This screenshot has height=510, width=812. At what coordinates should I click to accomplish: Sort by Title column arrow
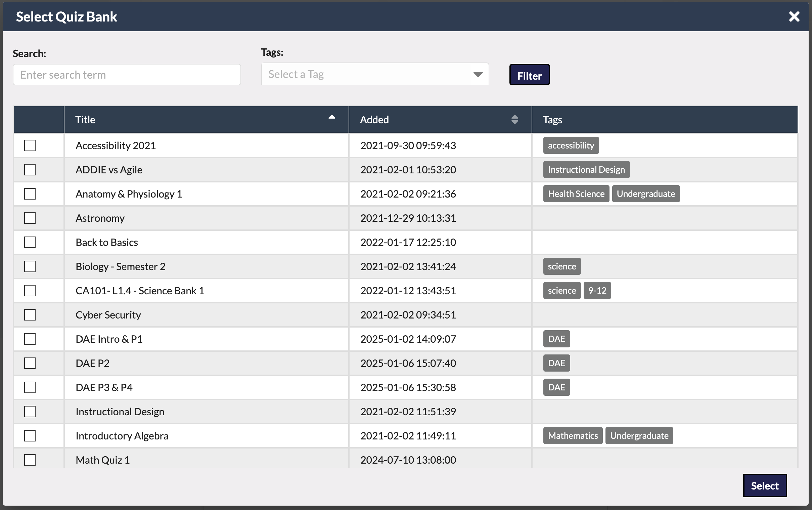point(331,117)
